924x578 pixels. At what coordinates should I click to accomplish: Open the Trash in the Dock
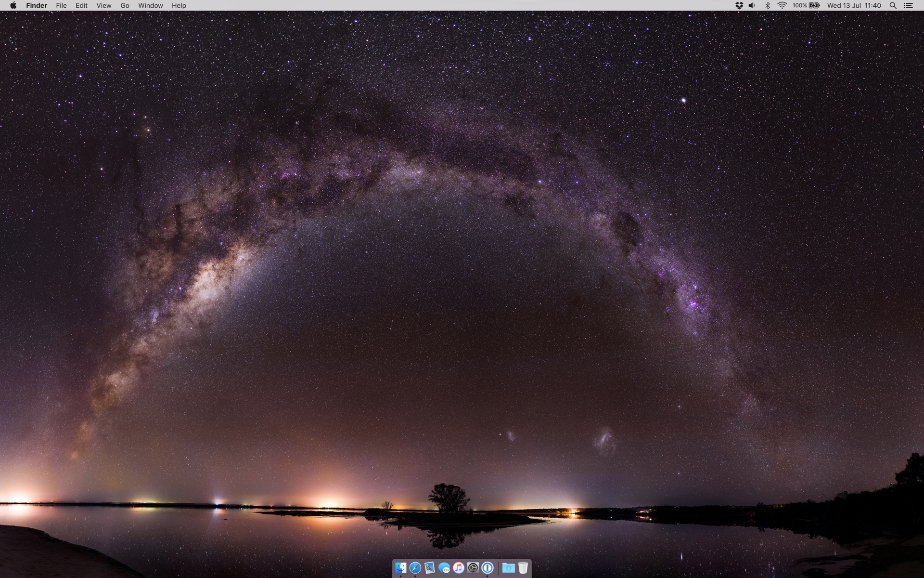(x=523, y=568)
